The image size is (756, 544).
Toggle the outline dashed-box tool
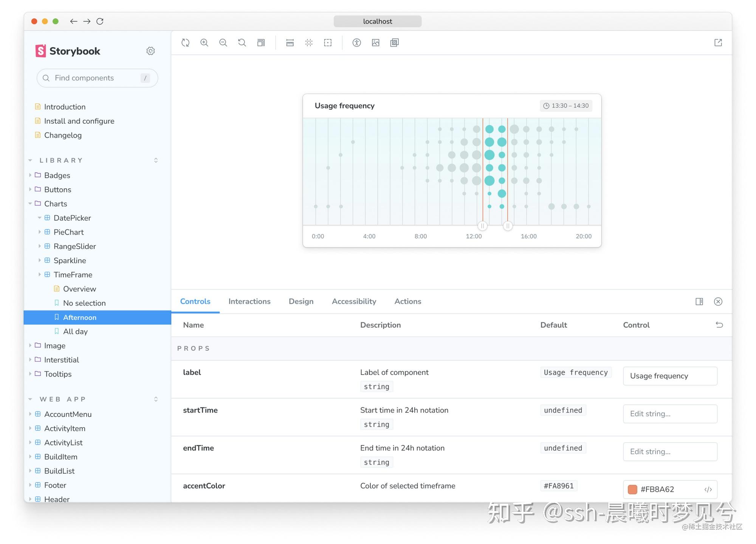coord(328,43)
